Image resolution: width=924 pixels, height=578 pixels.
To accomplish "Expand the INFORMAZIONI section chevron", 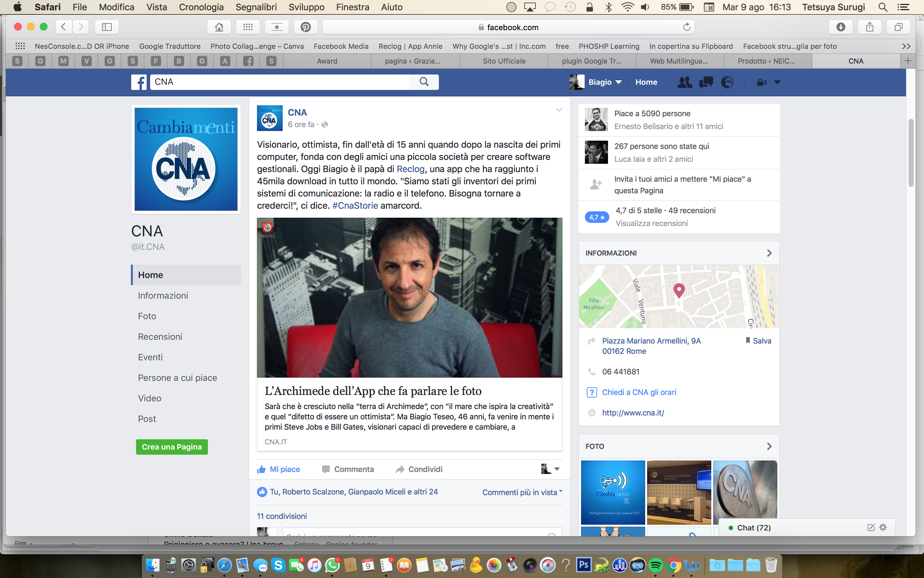I will 769,253.
